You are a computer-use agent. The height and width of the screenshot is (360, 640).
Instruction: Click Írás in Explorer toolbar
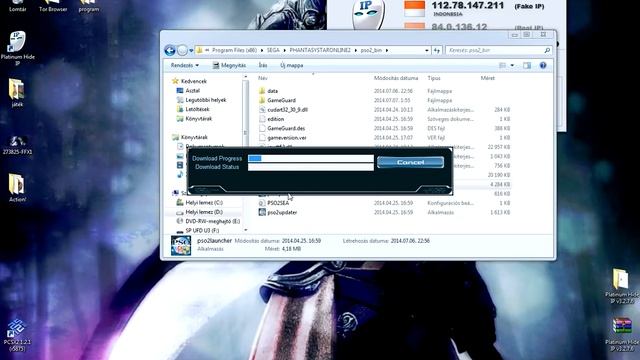click(263, 65)
